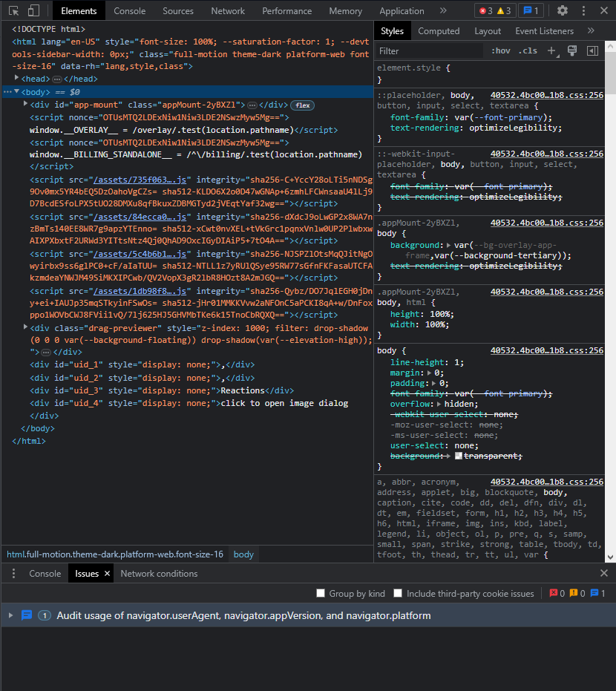Toggle the .cls element classes editor

[x=528, y=50]
